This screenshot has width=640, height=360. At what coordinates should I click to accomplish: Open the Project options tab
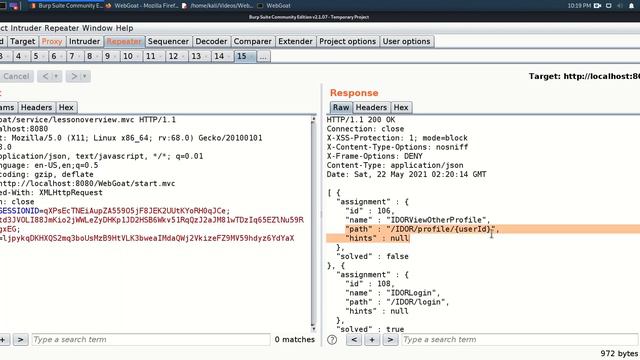click(347, 41)
